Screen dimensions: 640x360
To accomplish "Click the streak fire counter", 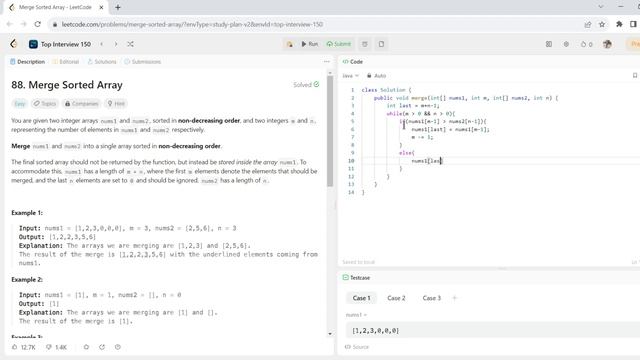I will point(587,44).
